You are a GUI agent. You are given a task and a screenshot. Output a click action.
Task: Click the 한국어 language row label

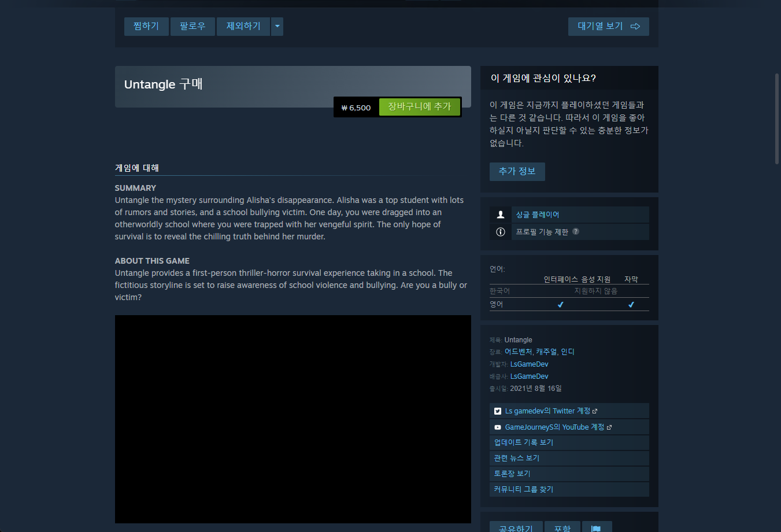click(x=500, y=291)
